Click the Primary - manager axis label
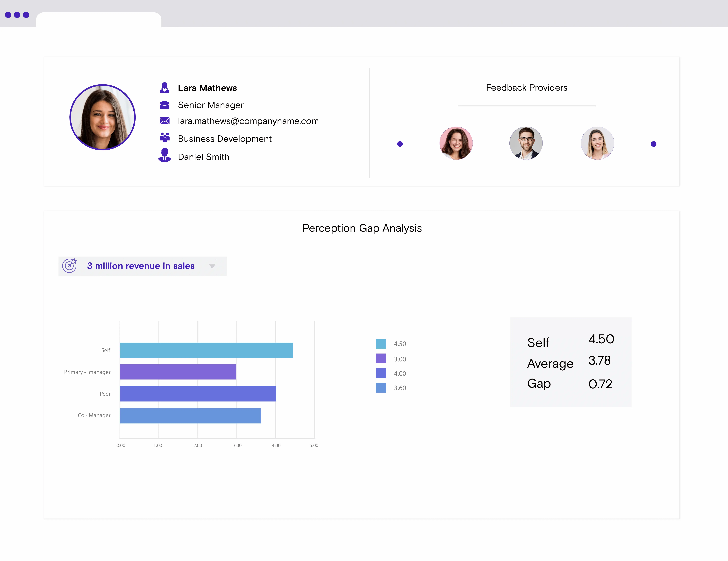 (x=87, y=372)
